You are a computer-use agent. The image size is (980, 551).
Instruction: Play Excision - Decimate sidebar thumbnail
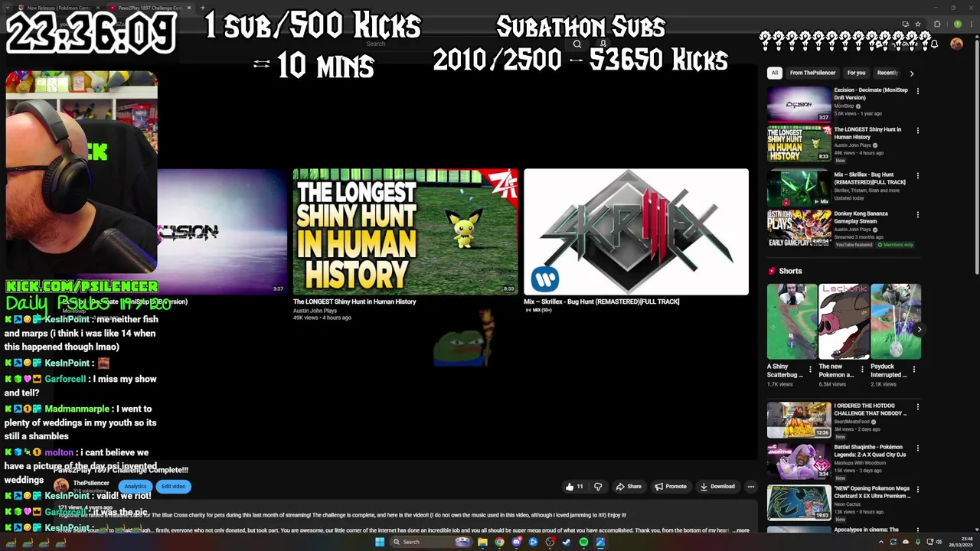coord(799,104)
